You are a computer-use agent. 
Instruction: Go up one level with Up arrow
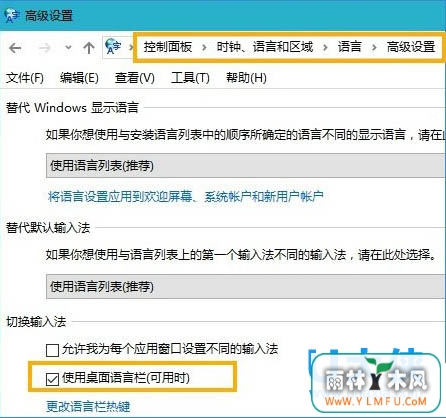coord(89,48)
